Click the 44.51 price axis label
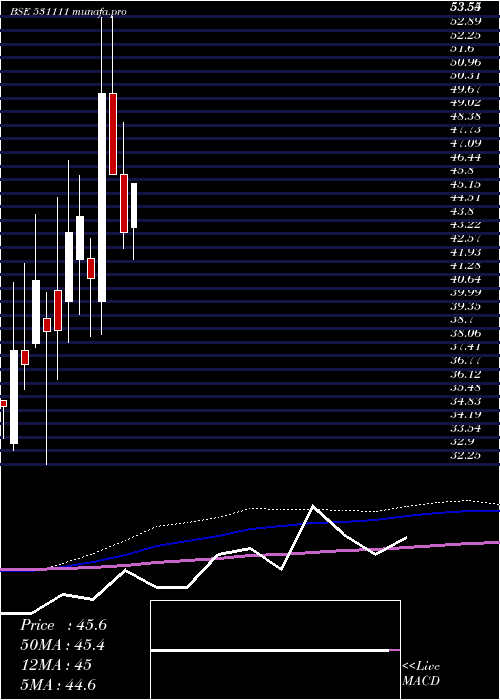This screenshot has width=500, height=700. [x=466, y=198]
